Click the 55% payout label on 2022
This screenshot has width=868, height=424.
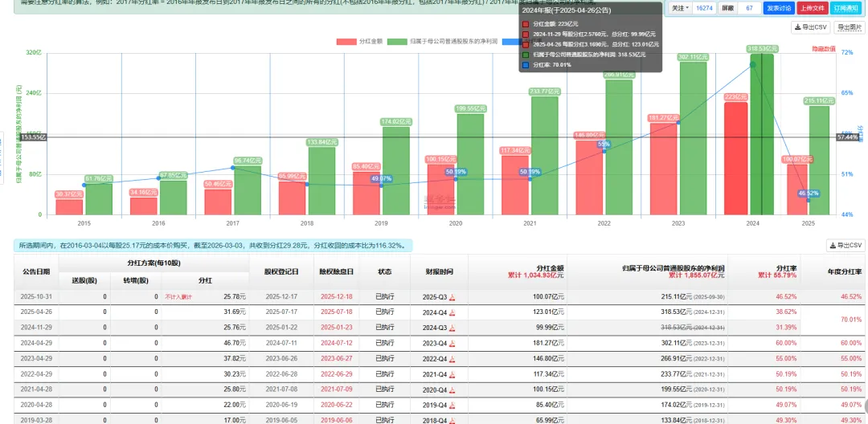pyautogui.click(x=604, y=145)
